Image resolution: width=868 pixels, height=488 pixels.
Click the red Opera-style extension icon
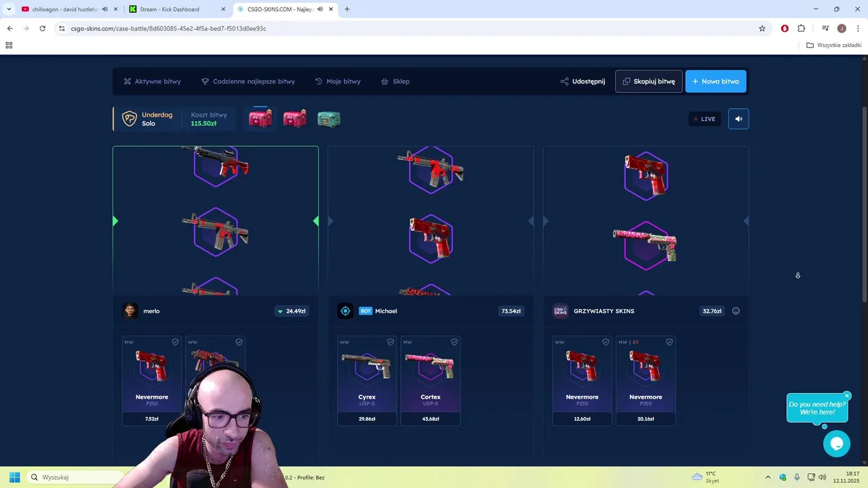(785, 28)
